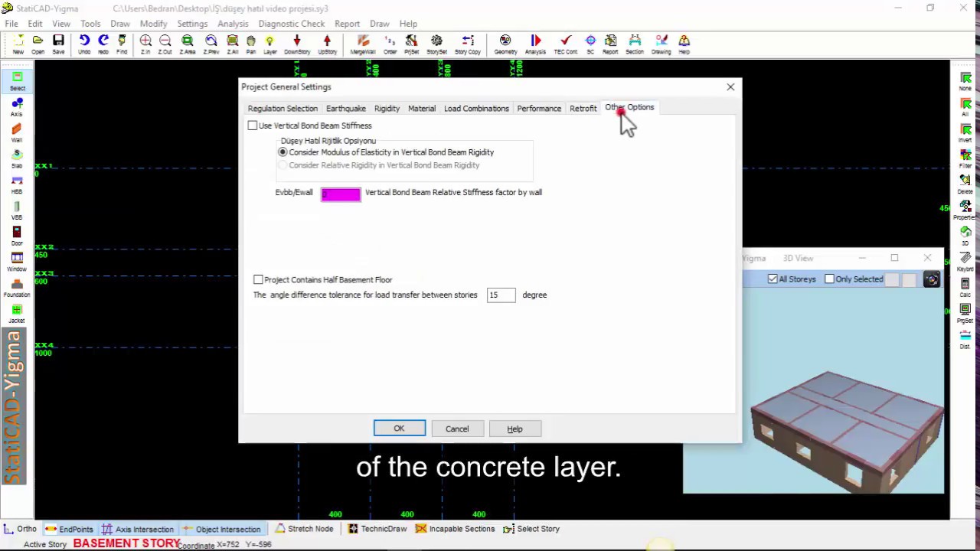Click the MergeWall toolbar icon
This screenshot has width=980, height=551.
point(363,44)
